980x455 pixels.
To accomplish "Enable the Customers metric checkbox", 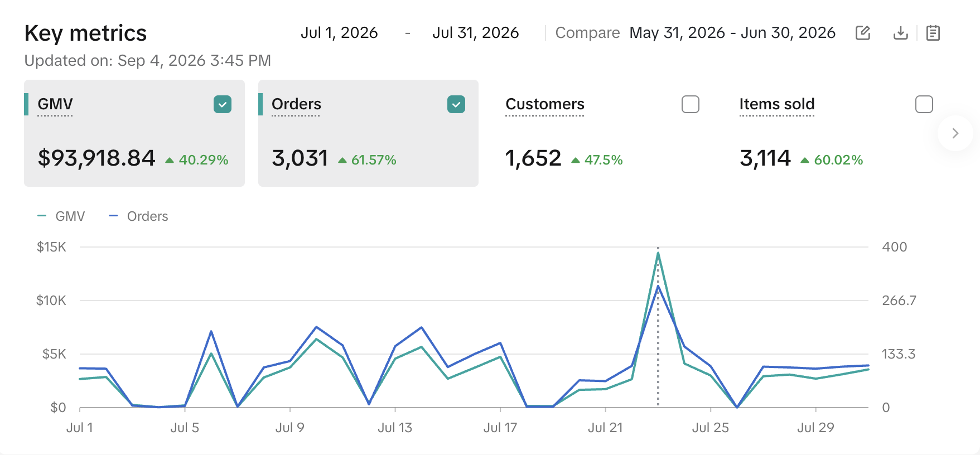I will click(691, 104).
